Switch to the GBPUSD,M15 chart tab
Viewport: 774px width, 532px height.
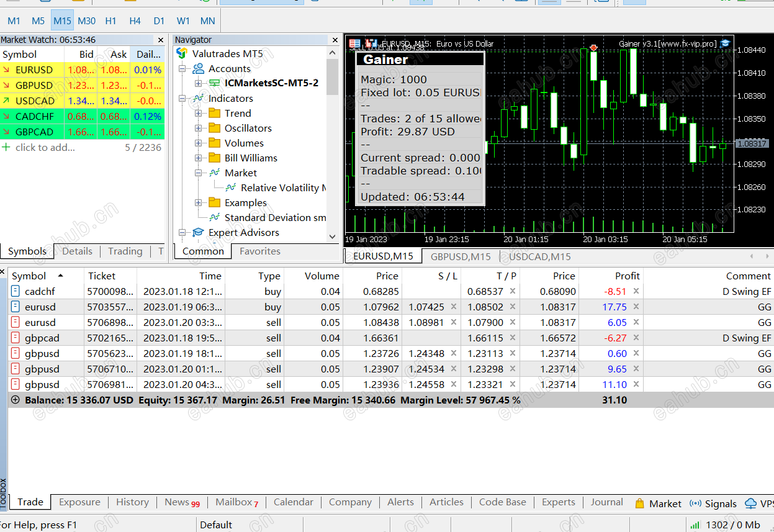(x=461, y=256)
